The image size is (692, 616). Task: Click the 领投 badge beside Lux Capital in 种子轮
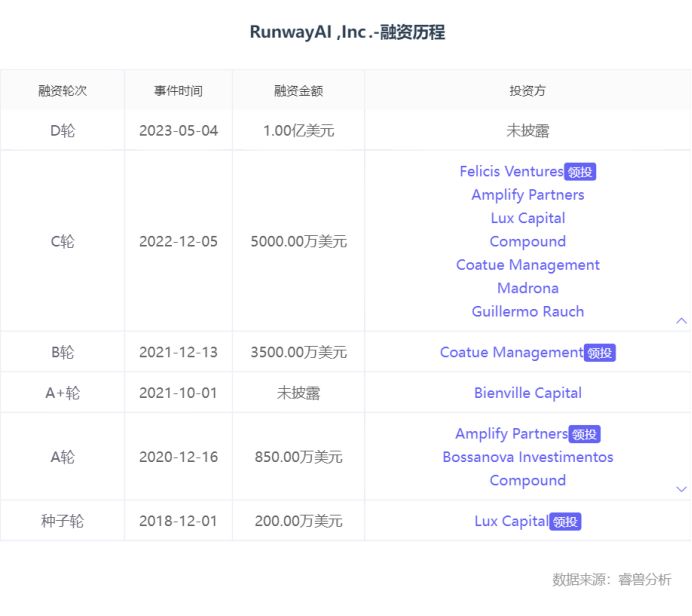click(565, 522)
